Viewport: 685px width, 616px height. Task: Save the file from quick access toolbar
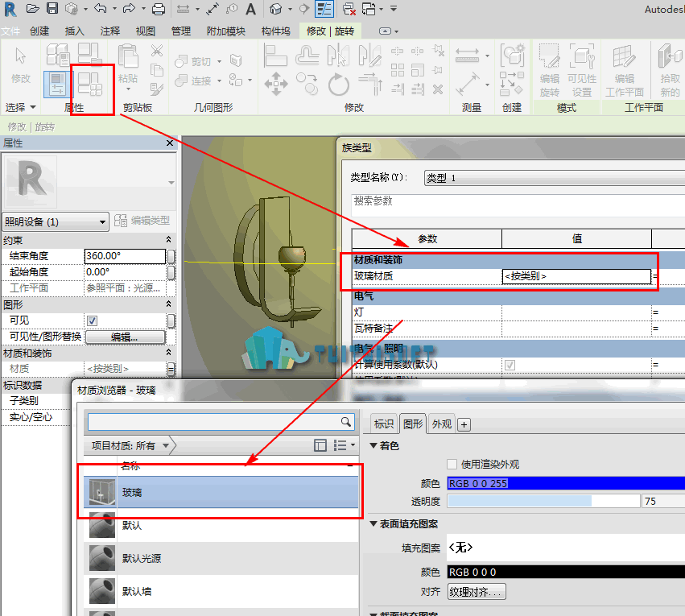click(52, 8)
